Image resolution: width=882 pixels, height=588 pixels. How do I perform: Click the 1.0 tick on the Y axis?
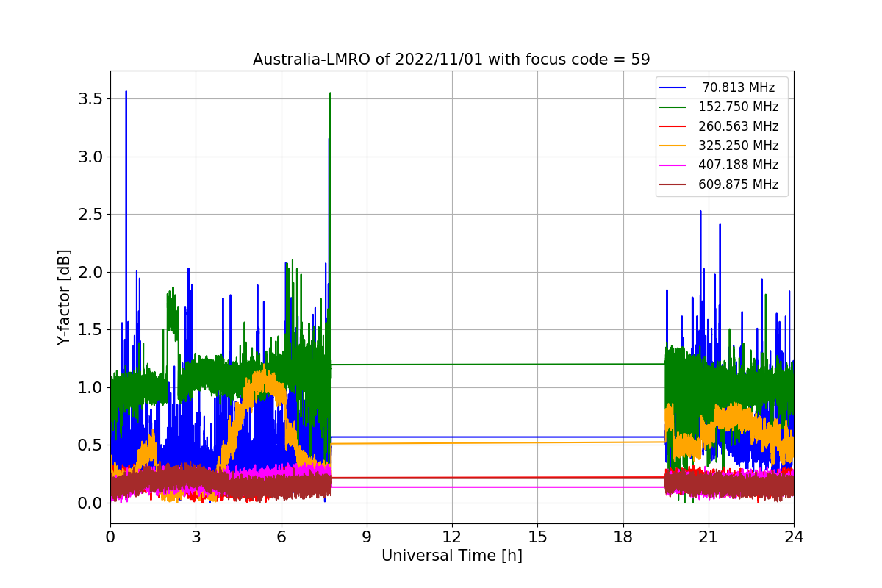pos(90,387)
